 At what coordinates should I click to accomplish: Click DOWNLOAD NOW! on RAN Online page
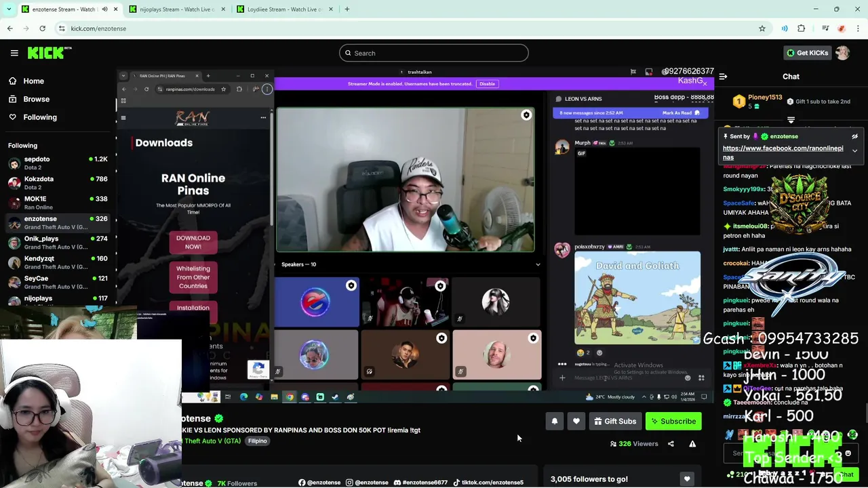coord(193,243)
